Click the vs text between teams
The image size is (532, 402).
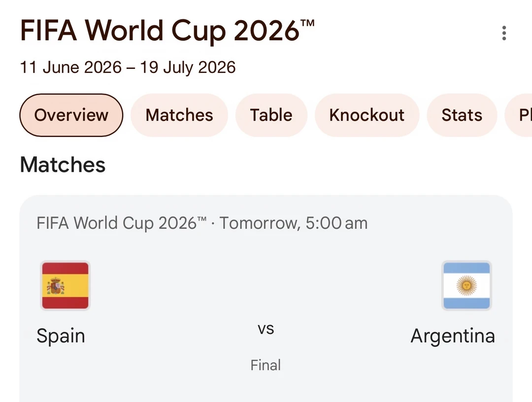[x=266, y=329]
